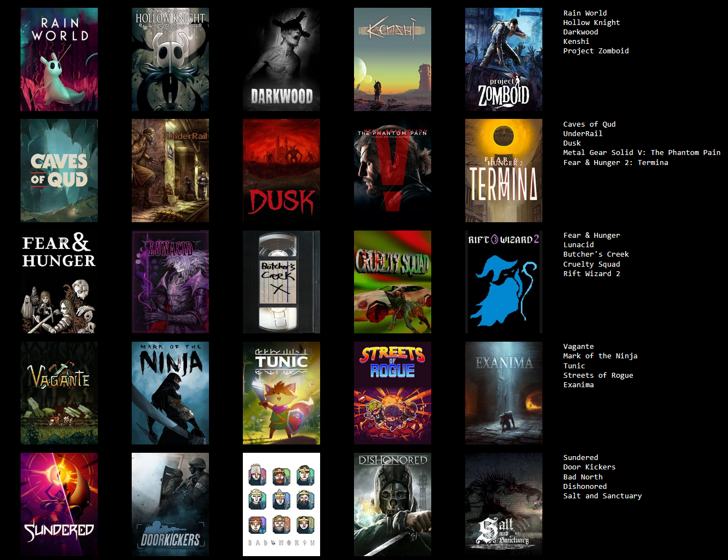The width and height of the screenshot is (728, 560).
Task: Click the "Project Zomboid" list text
Action: pyautogui.click(x=596, y=51)
